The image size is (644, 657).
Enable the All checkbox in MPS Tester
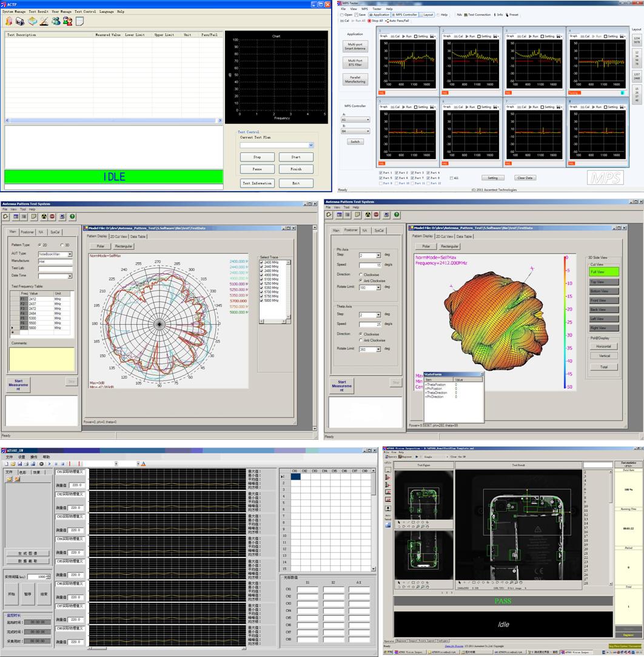451,178
